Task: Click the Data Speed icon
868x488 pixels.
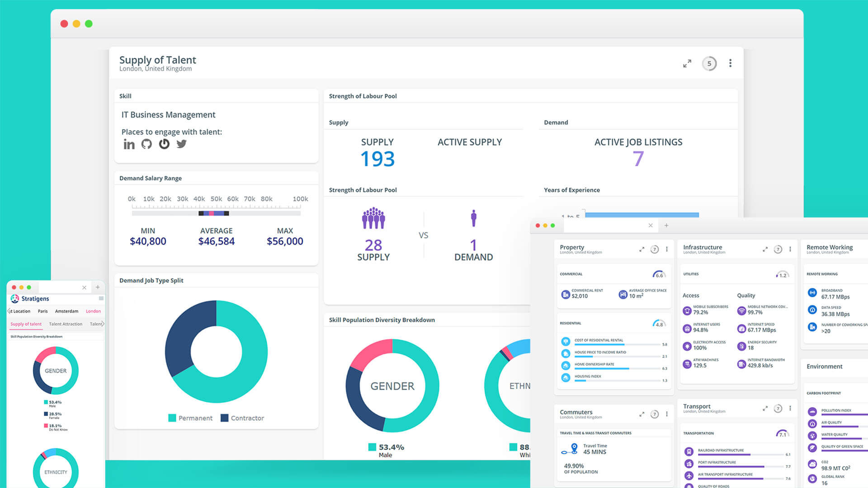Action: tap(812, 310)
